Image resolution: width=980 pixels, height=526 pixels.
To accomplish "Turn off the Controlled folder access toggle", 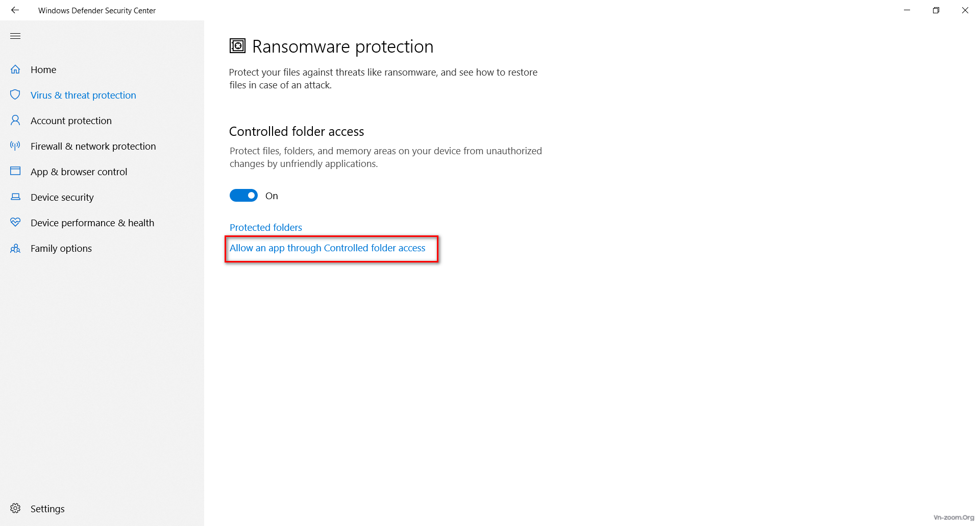I will pyautogui.click(x=243, y=196).
